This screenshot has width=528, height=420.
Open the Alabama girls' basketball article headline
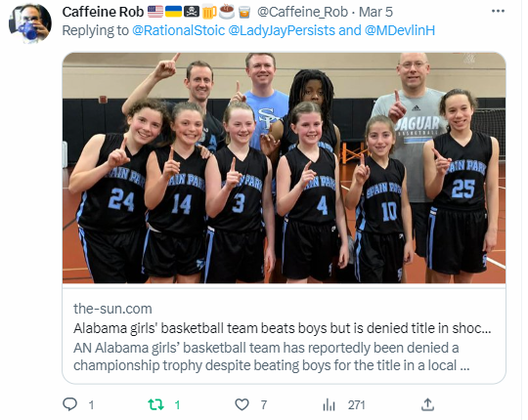point(283,328)
